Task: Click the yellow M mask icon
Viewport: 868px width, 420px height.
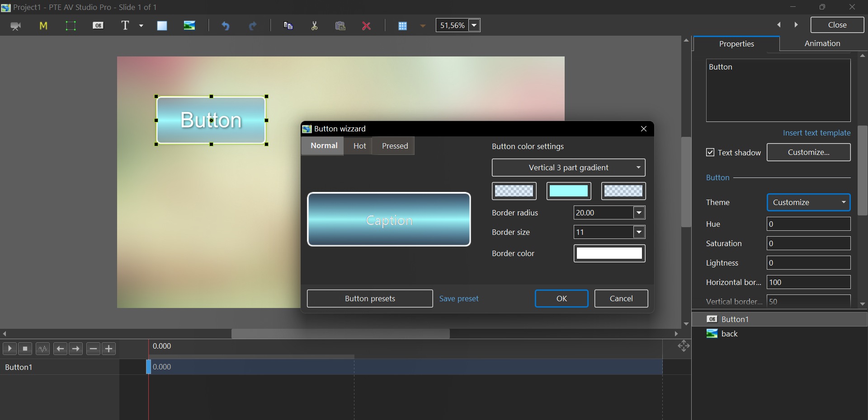Action: click(x=43, y=26)
